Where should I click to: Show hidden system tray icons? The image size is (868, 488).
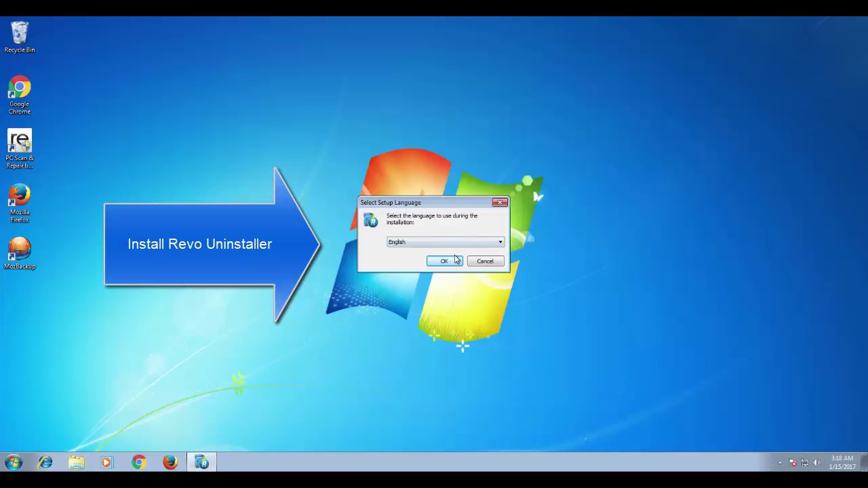point(780,463)
